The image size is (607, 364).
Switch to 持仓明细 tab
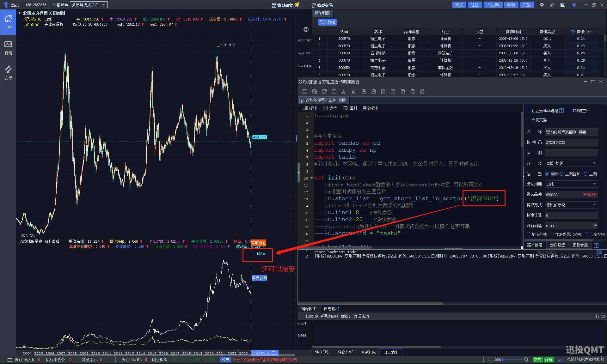(x=323, y=352)
